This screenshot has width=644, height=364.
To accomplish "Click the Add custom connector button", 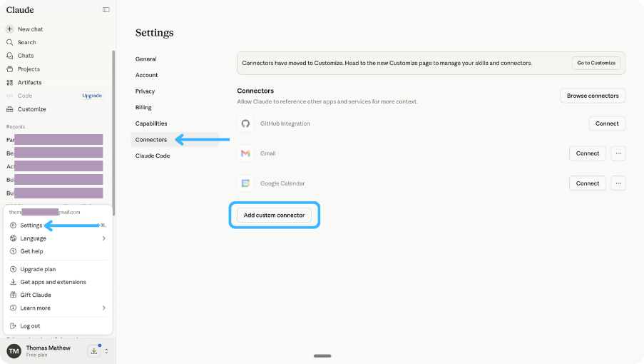I will click(274, 215).
